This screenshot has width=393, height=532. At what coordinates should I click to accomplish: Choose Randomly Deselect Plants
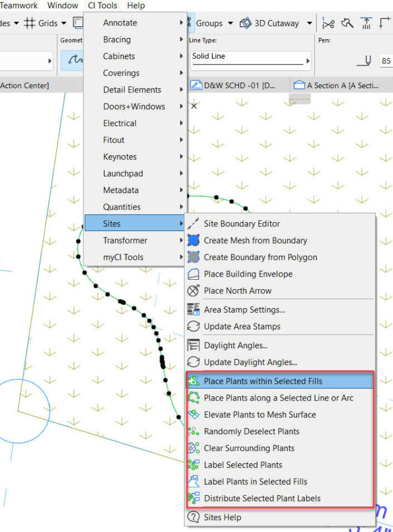[252, 431]
